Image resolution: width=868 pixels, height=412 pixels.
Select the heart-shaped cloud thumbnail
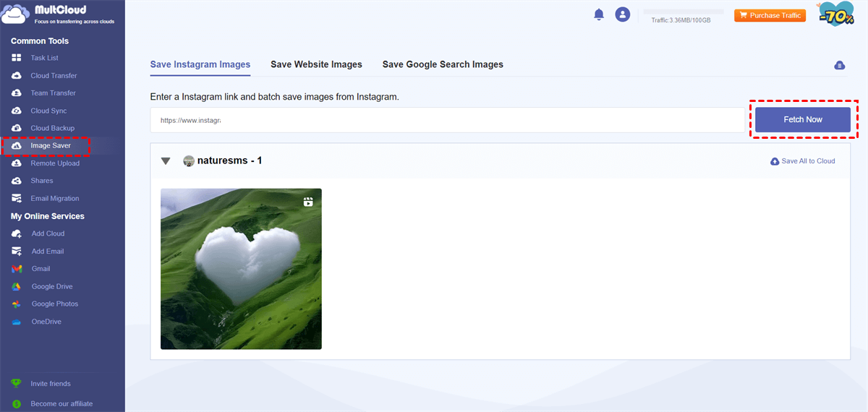(x=241, y=269)
